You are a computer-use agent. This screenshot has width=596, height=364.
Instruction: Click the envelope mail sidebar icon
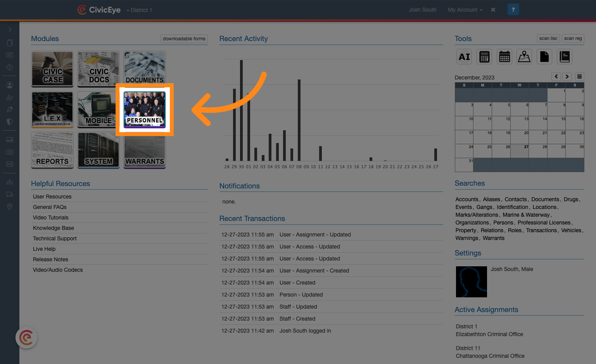(x=10, y=164)
